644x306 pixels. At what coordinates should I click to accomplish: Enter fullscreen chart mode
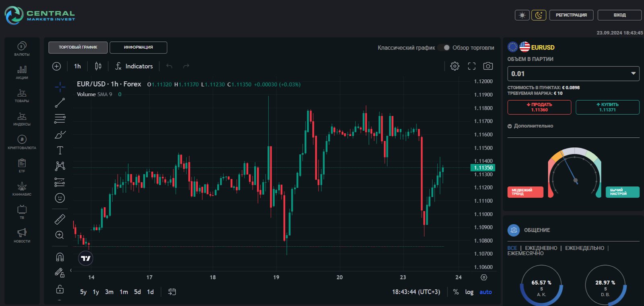pyautogui.click(x=472, y=66)
